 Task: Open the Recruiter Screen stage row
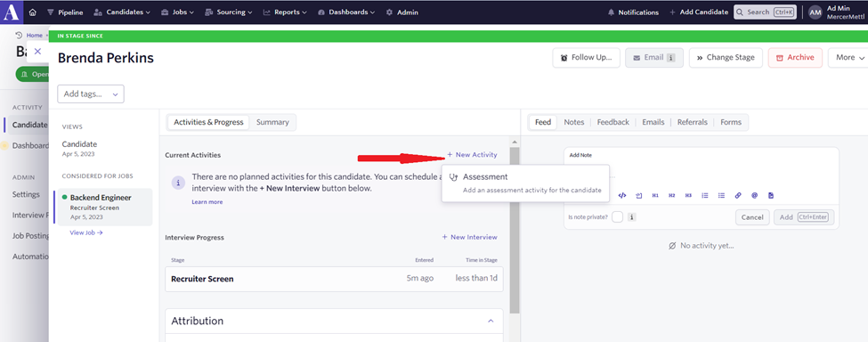[x=334, y=279]
